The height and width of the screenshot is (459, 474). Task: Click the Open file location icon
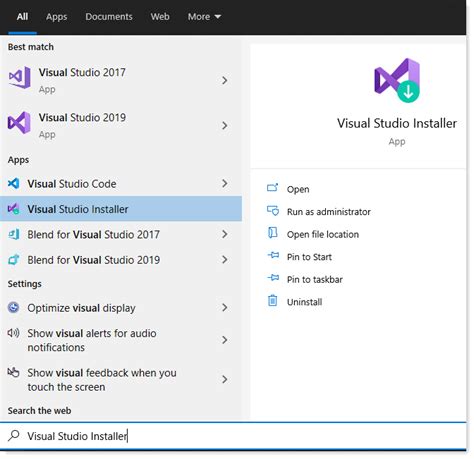(x=273, y=233)
